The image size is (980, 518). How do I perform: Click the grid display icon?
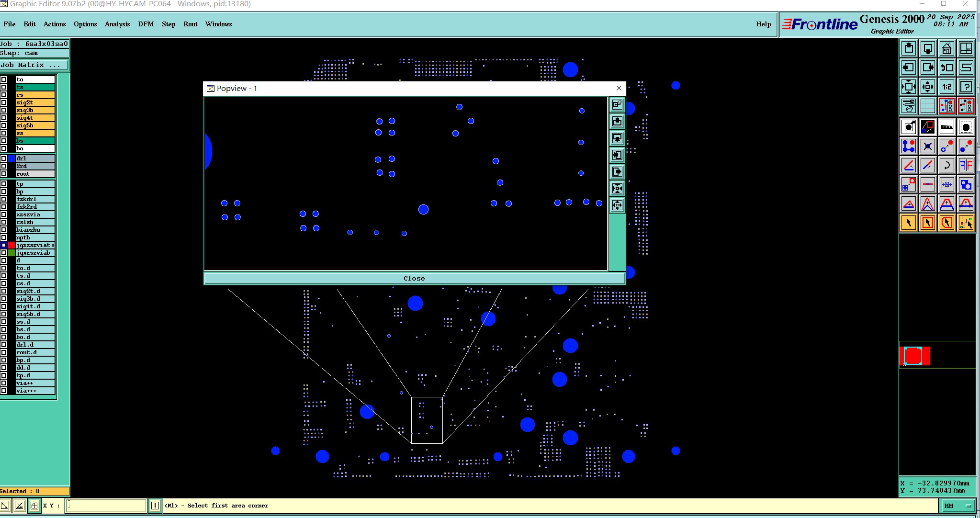click(x=927, y=106)
